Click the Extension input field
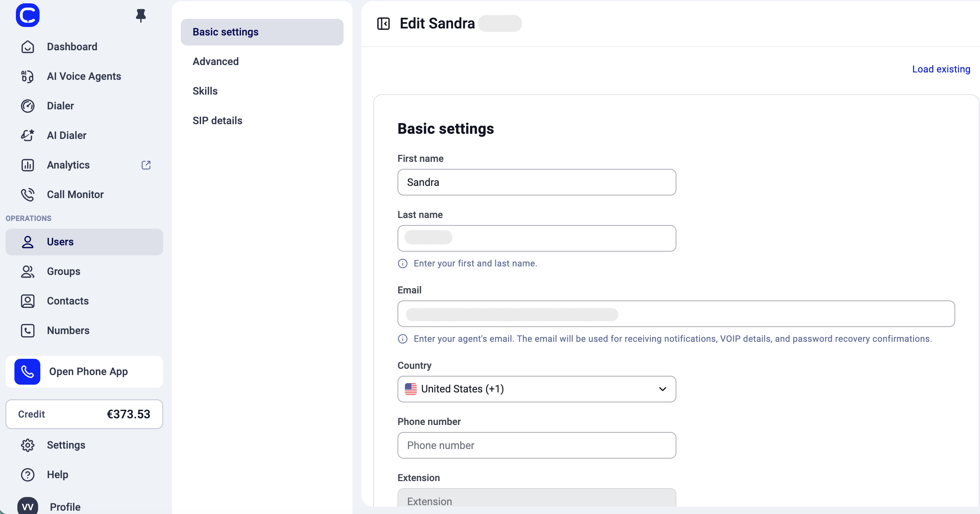This screenshot has width=980, height=514. tap(537, 498)
